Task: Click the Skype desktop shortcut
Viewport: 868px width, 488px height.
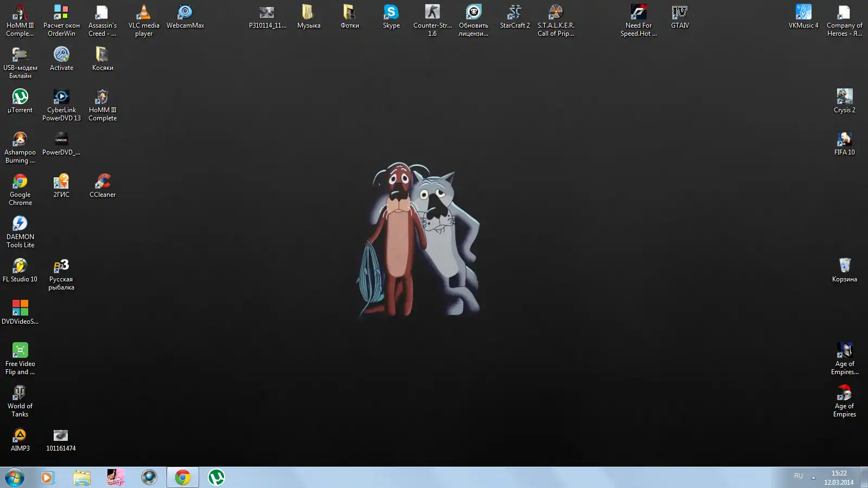Action: pos(391,13)
